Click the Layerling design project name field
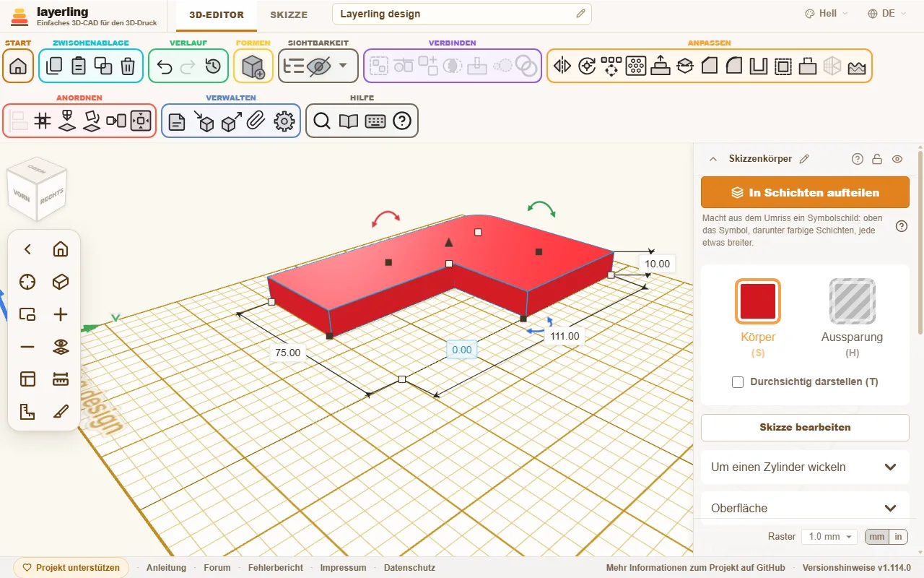The image size is (924, 578). click(462, 14)
